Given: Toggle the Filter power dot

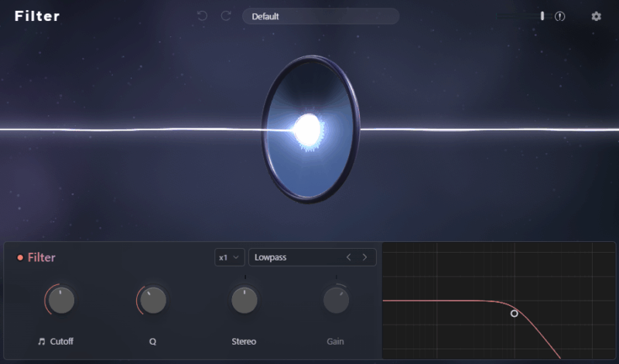Looking at the screenshot, I should tap(20, 258).
